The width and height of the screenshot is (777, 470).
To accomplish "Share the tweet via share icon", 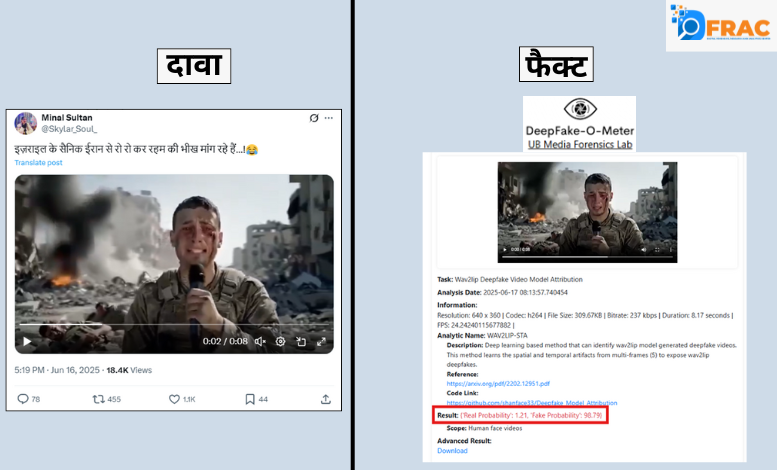I will pos(326,399).
